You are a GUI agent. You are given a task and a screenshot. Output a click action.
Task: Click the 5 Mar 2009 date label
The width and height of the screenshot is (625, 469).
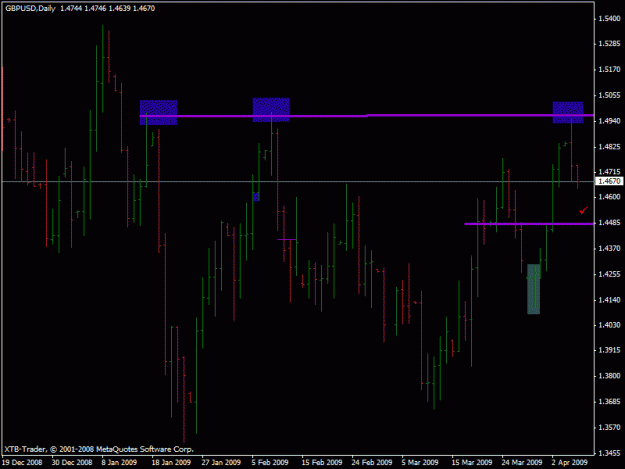click(420, 462)
